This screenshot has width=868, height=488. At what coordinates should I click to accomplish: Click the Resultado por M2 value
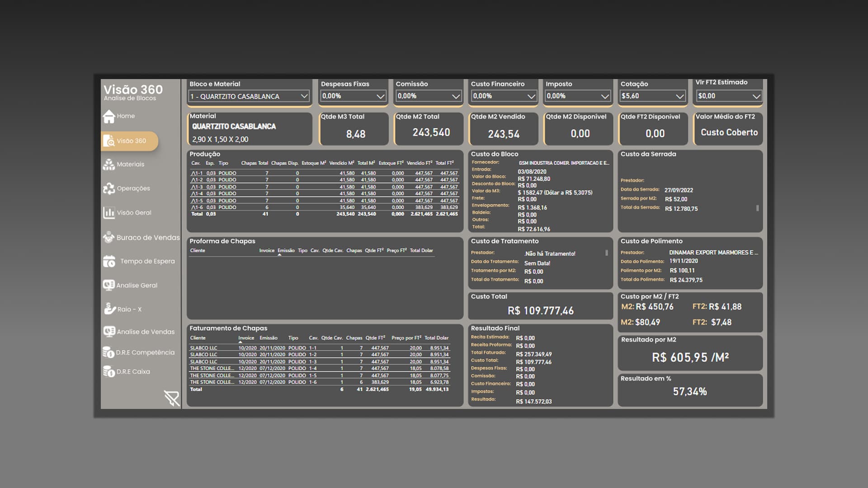690,357
